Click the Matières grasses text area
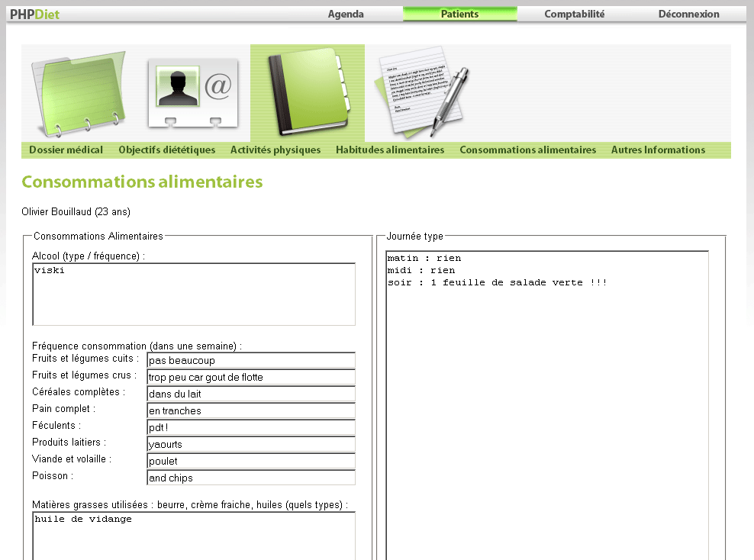 [x=194, y=536]
